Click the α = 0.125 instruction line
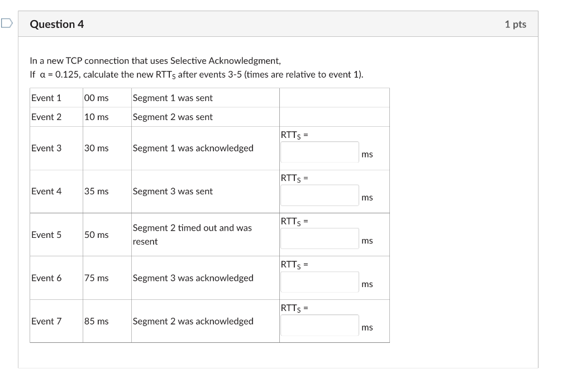The height and width of the screenshot is (392, 572). point(197,75)
